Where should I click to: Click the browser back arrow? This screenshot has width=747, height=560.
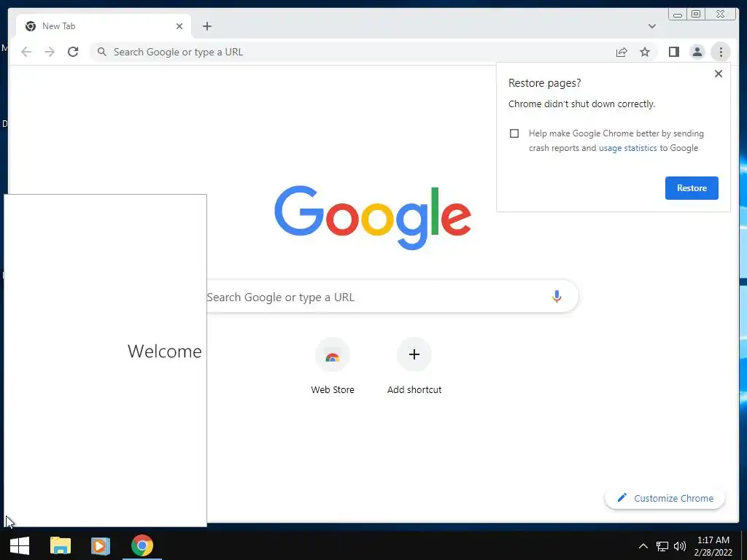click(26, 52)
